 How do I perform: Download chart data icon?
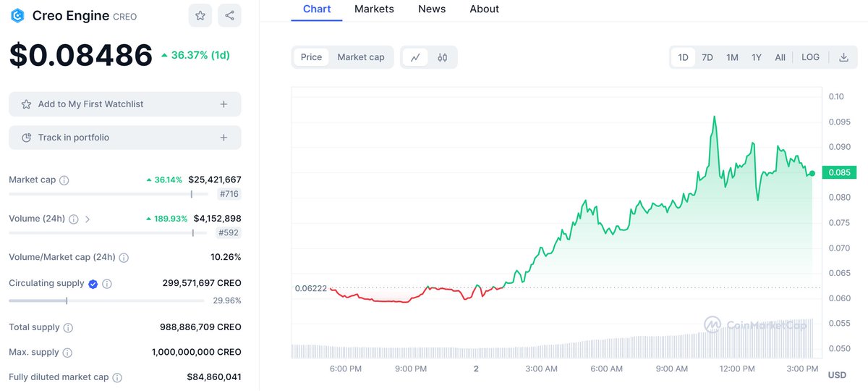click(x=843, y=57)
